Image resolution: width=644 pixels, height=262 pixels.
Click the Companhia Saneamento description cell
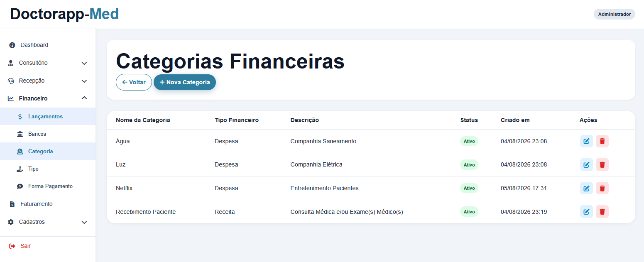tap(323, 141)
